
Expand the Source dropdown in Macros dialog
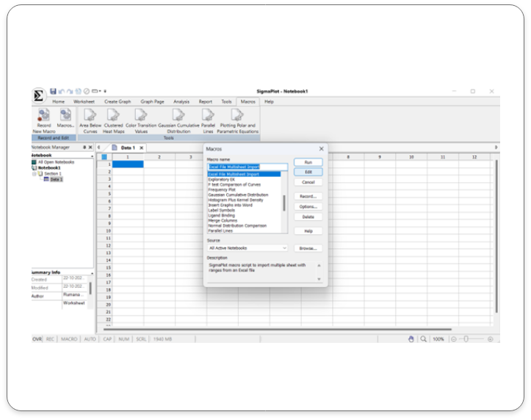pos(285,248)
